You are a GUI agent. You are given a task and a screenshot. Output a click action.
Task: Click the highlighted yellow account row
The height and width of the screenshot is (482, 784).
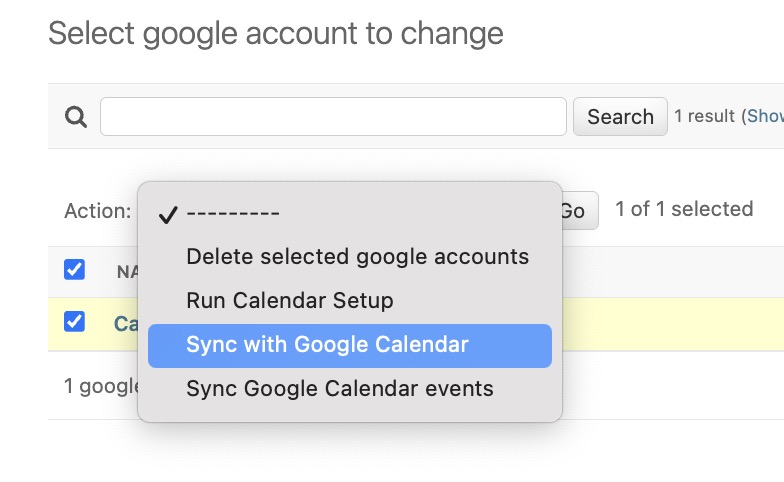(660, 324)
